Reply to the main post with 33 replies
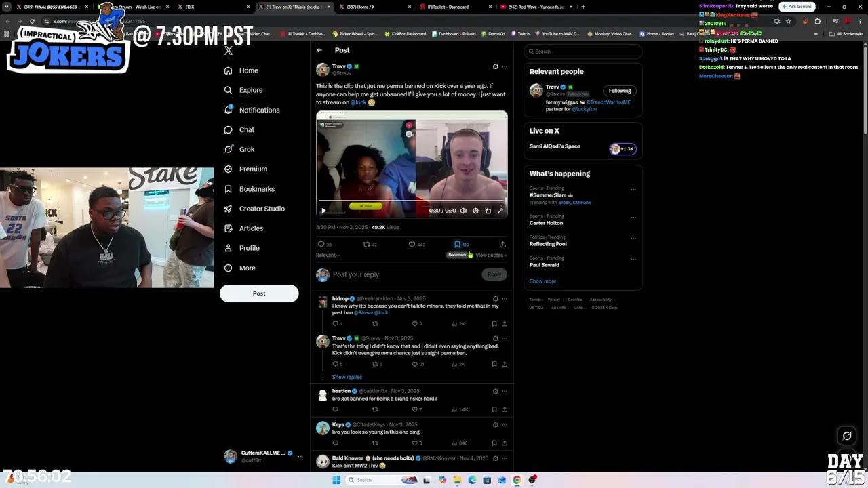Image resolution: width=868 pixels, height=488 pixels. (x=324, y=245)
